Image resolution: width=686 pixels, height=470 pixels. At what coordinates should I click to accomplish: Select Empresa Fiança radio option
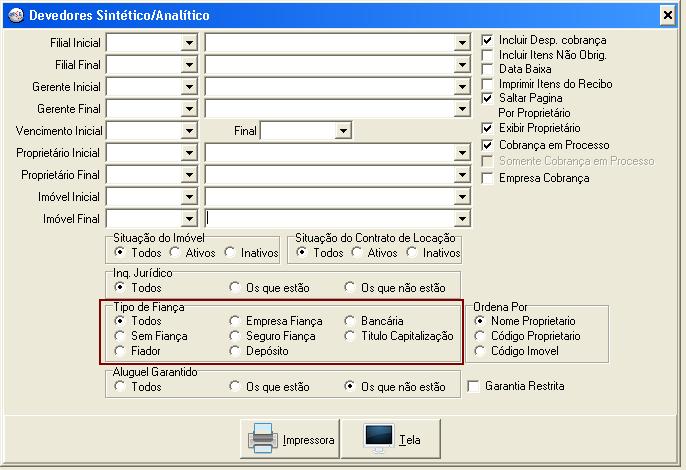pyautogui.click(x=234, y=321)
